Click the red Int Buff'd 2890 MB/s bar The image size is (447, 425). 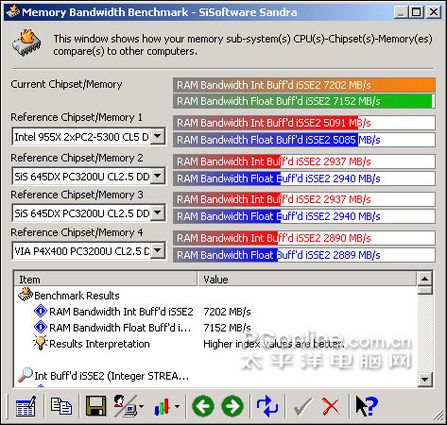click(304, 238)
